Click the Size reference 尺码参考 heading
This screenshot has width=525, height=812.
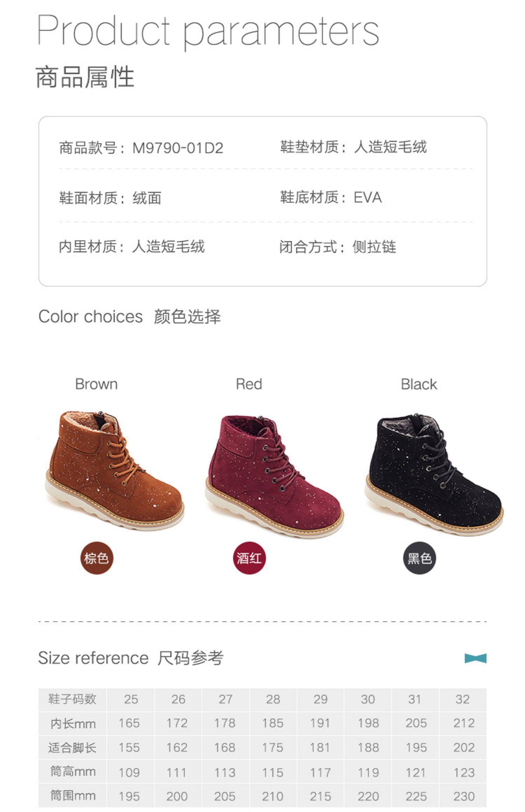click(x=130, y=658)
